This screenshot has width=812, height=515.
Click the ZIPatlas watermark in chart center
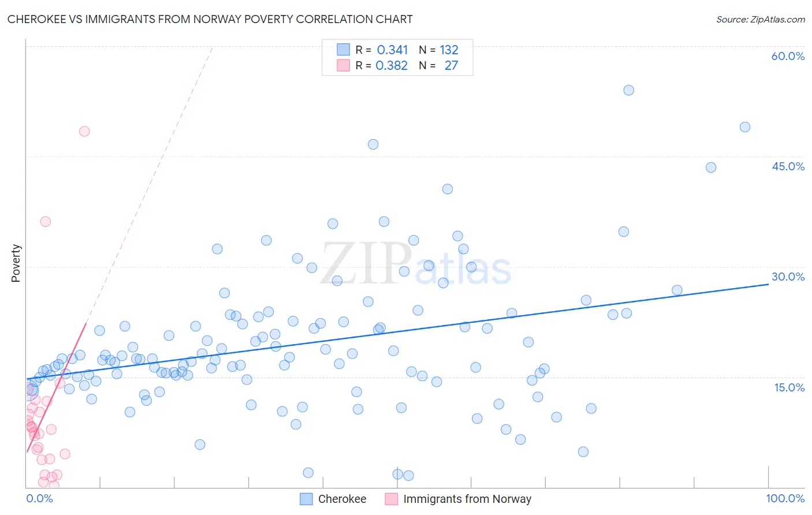pos(416,264)
